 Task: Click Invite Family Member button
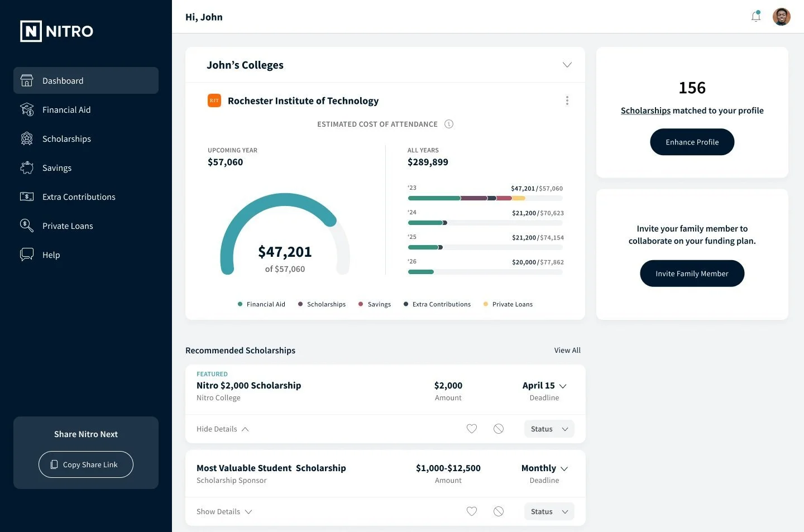tap(692, 274)
